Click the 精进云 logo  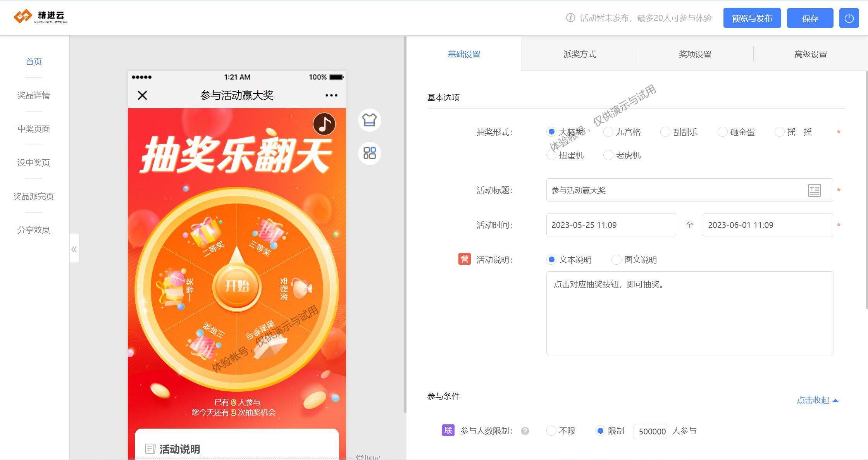coord(40,17)
